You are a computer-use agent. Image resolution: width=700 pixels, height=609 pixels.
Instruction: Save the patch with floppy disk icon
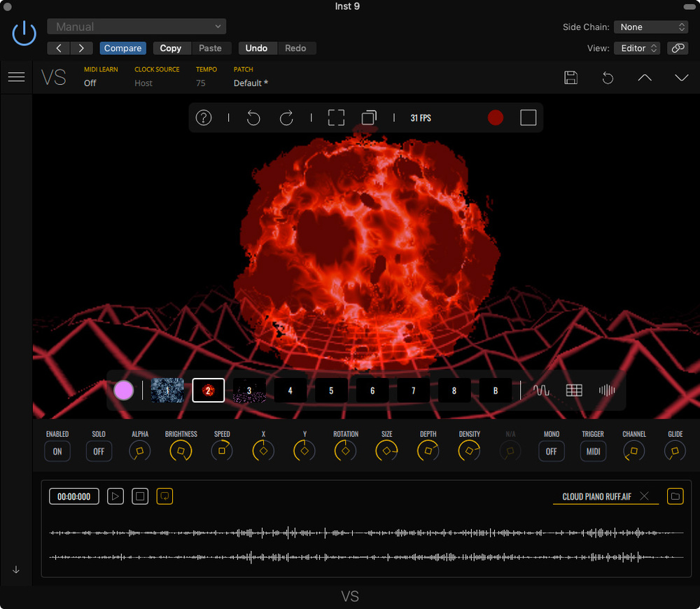[x=571, y=78]
